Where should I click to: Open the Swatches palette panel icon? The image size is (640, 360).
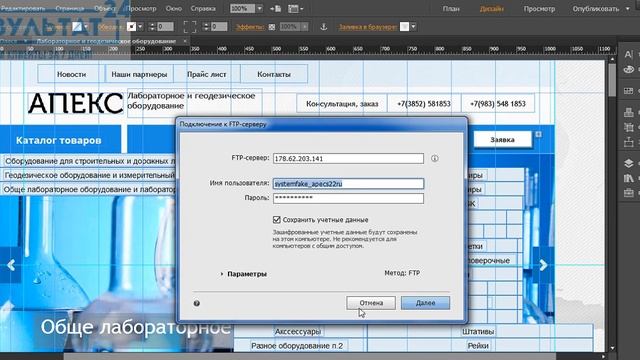point(629,70)
